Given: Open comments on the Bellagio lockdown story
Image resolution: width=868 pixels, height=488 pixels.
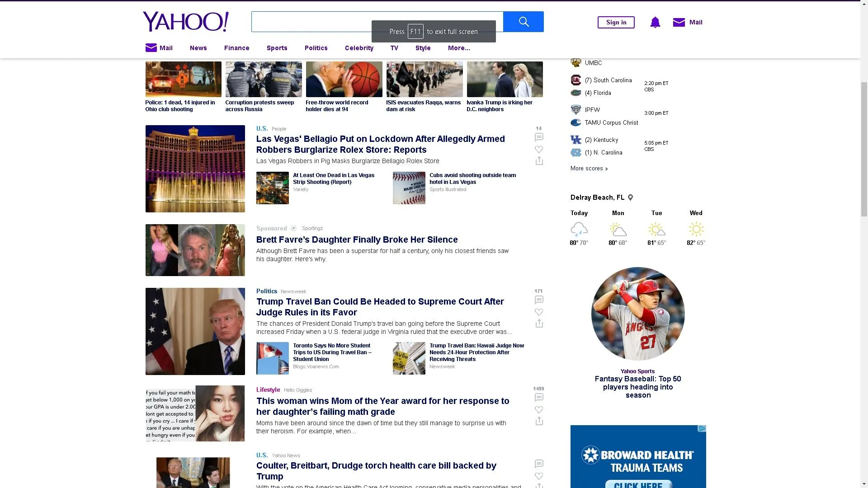Looking at the screenshot, I should coord(539,137).
